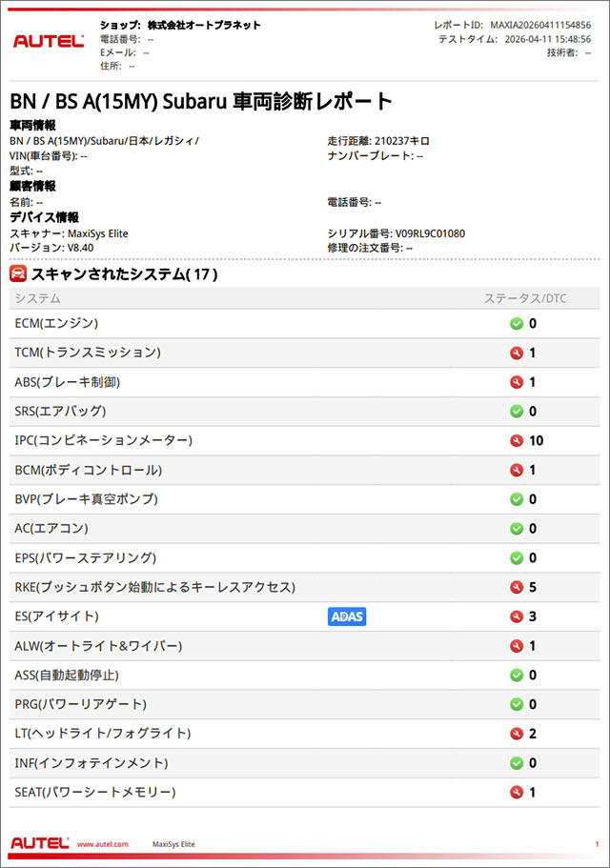
Task: Select the ABS(ブレーキ制御) system row
Action: pyautogui.click(x=304, y=382)
